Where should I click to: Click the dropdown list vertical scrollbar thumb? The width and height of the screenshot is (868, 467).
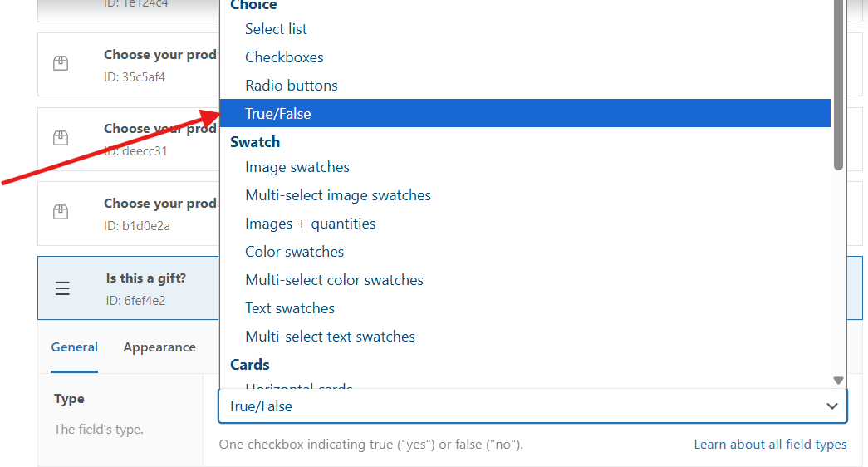click(x=838, y=83)
